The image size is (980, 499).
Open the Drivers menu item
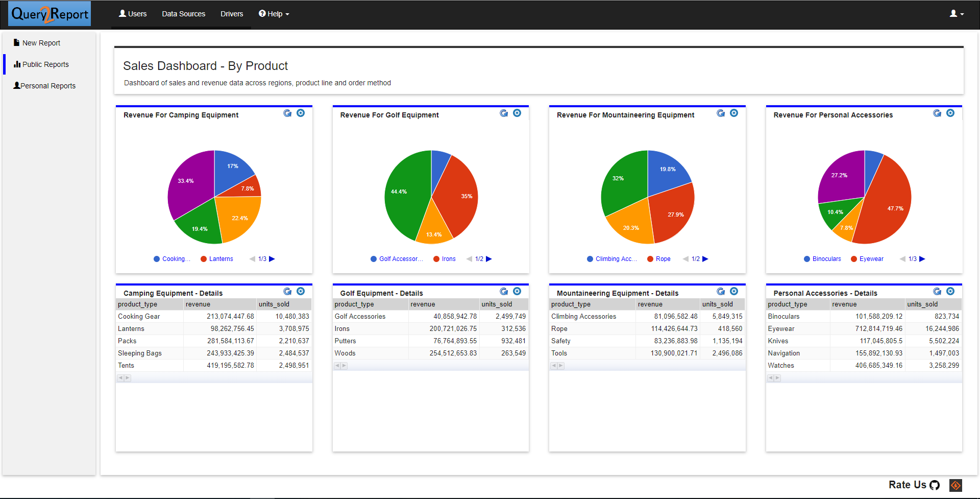232,14
